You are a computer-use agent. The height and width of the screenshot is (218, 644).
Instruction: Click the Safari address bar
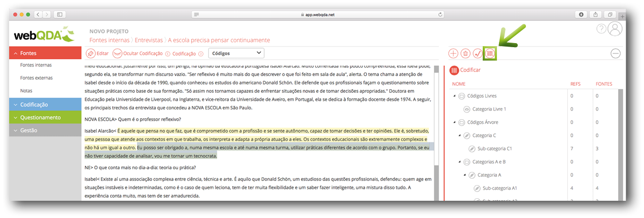tap(318, 14)
